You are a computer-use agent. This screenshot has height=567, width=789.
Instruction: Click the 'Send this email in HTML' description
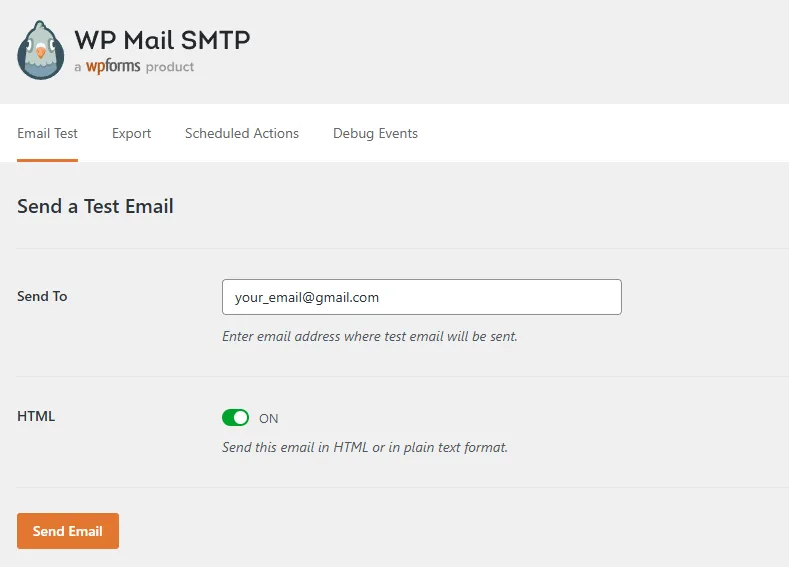tap(364, 447)
